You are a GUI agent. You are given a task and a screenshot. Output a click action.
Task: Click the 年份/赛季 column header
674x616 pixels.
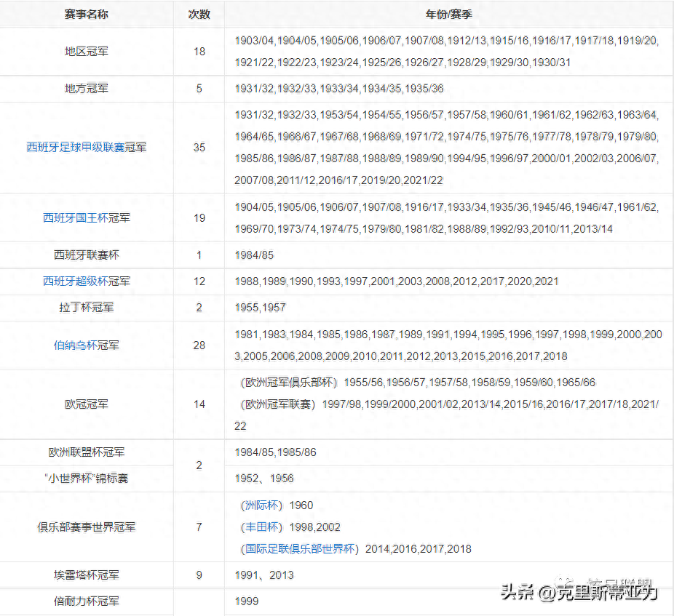click(449, 14)
